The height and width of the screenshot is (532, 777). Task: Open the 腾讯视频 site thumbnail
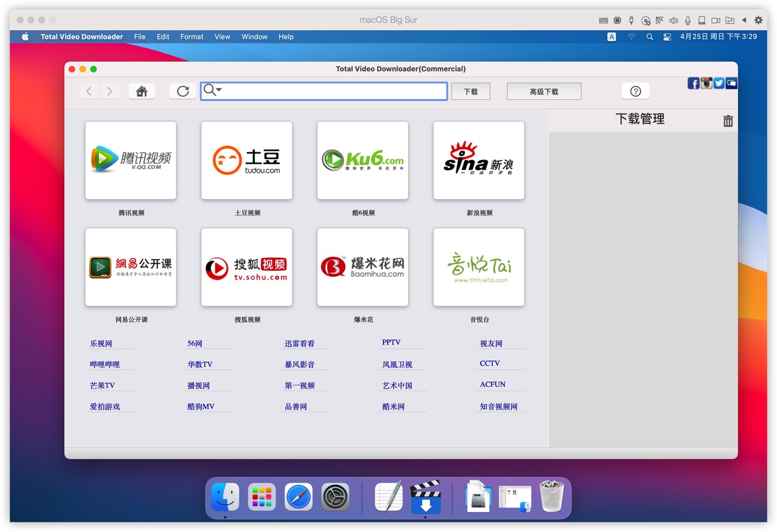click(x=131, y=160)
